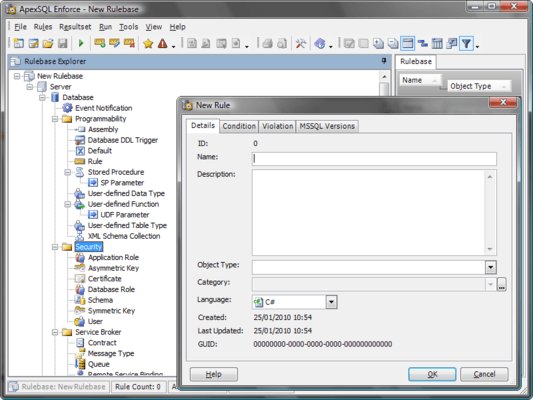Screen dimensions: 533x400
Task: Click the highlighted panel layout toolbar icon
Action: point(407,44)
